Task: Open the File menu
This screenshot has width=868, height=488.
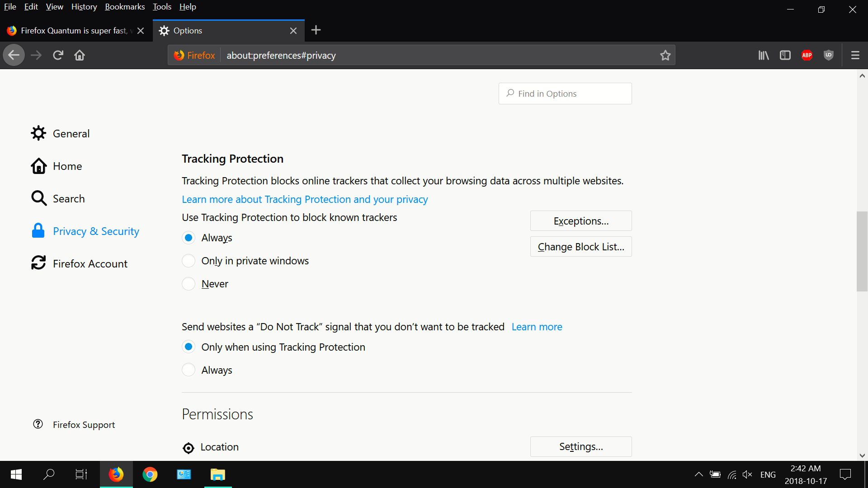Action: click(x=10, y=7)
